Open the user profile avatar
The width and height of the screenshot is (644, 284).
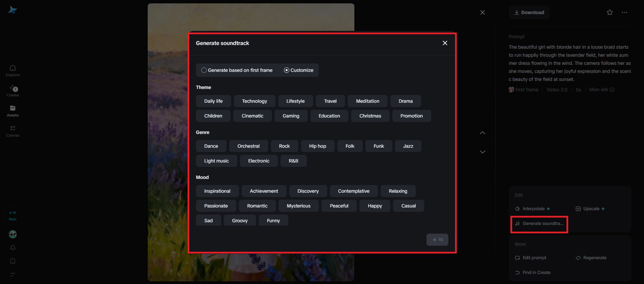pos(13,234)
